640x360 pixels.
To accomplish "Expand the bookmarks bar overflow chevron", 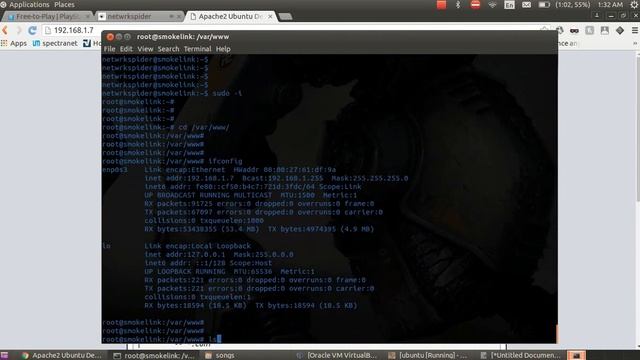I will [x=635, y=43].
